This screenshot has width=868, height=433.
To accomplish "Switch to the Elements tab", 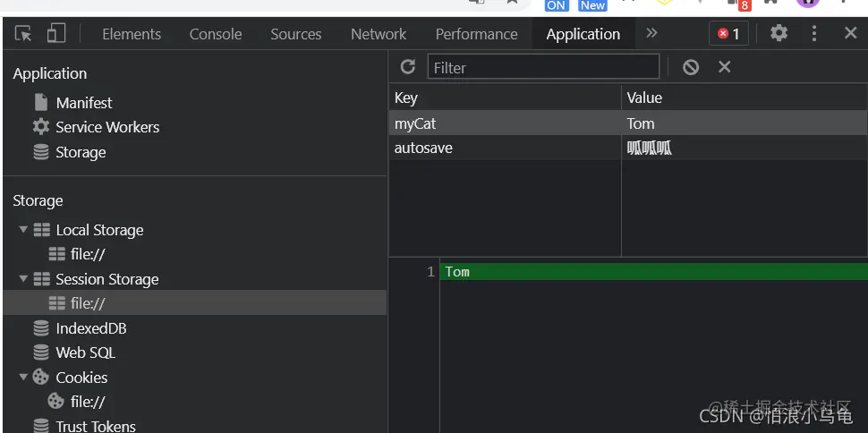I will click(x=132, y=34).
